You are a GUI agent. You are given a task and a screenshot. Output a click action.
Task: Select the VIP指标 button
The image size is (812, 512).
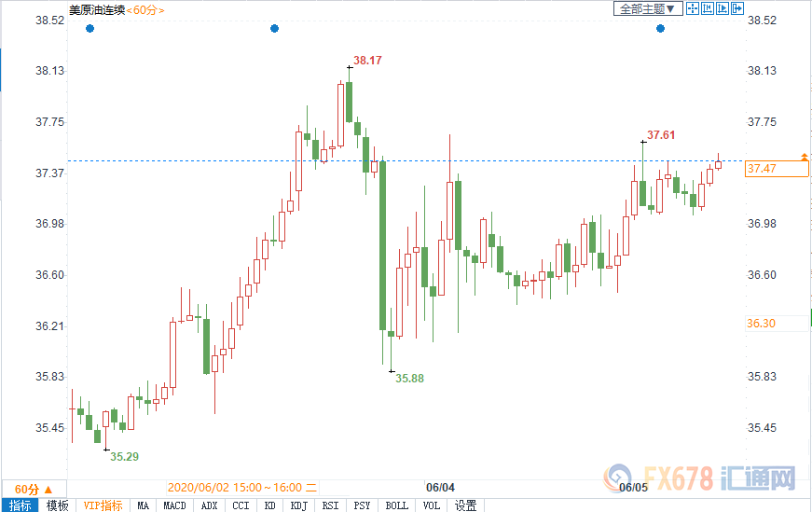tap(103, 505)
